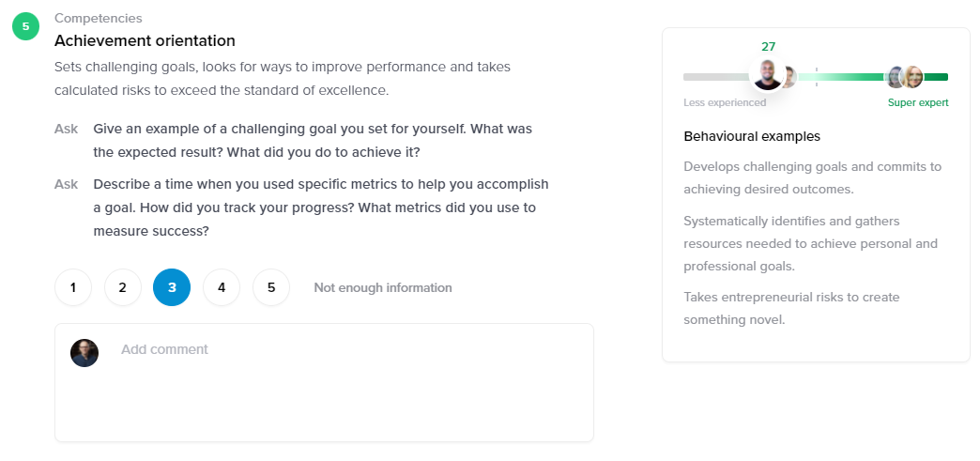The width and height of the screenshot is (980, 461).
Task: Click the Add comment text area
Action: [324, 383]
